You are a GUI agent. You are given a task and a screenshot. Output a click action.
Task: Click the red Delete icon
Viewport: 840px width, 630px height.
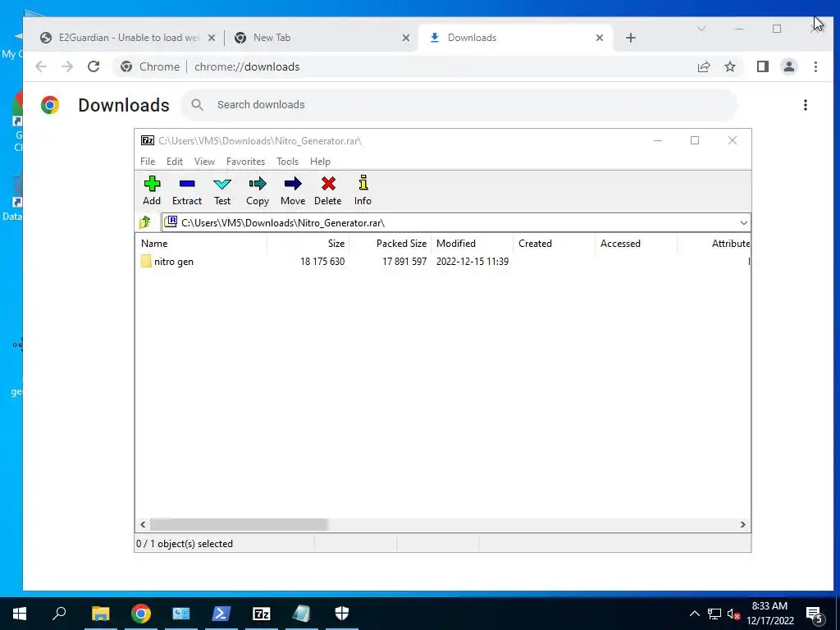(x=328, y=185)
